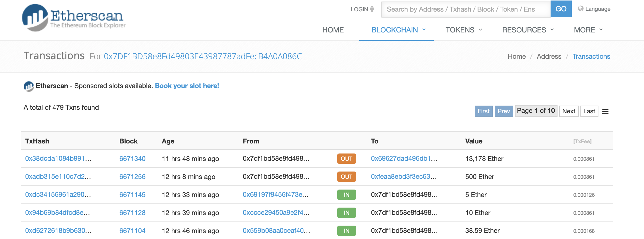This screenshot has width=644, height=239.
Task: Open transaction hash 0x38dcda1084b991
Action: pos(58,158)
